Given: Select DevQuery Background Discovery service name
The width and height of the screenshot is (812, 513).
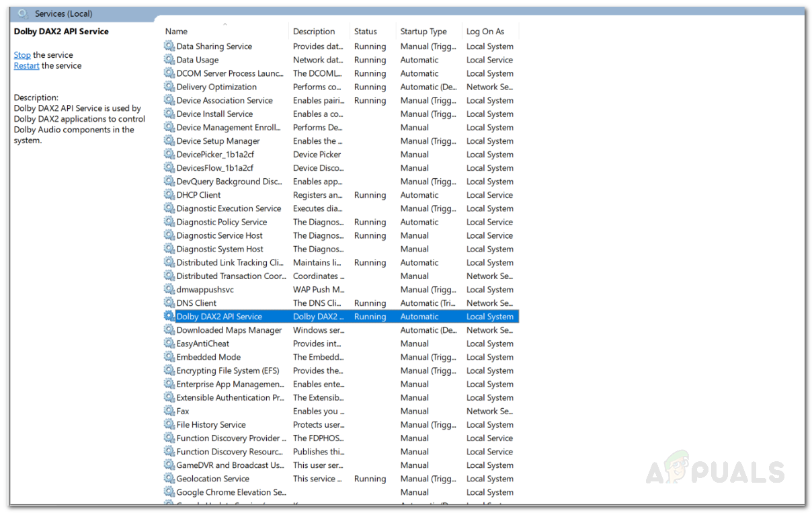Looking at the screenshot, I should (229, 182).
